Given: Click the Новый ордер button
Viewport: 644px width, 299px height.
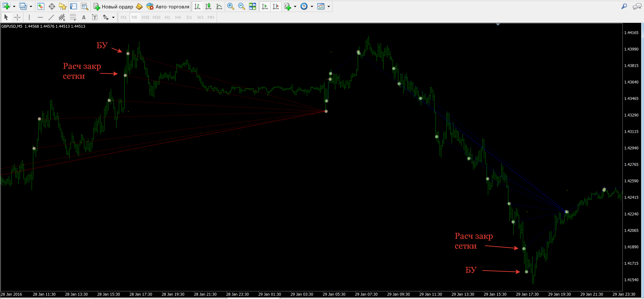Looking at the screenshot, I should pyautogui.click(x=113, y=7).
